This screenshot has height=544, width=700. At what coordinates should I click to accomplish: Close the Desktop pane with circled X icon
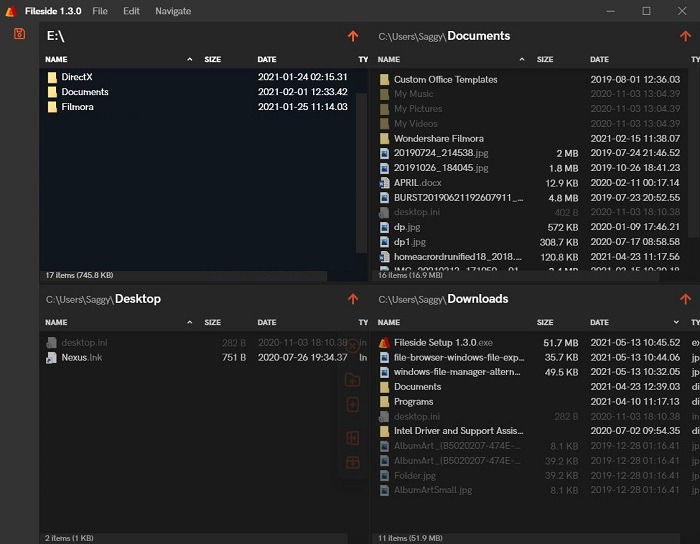[353, 345]
